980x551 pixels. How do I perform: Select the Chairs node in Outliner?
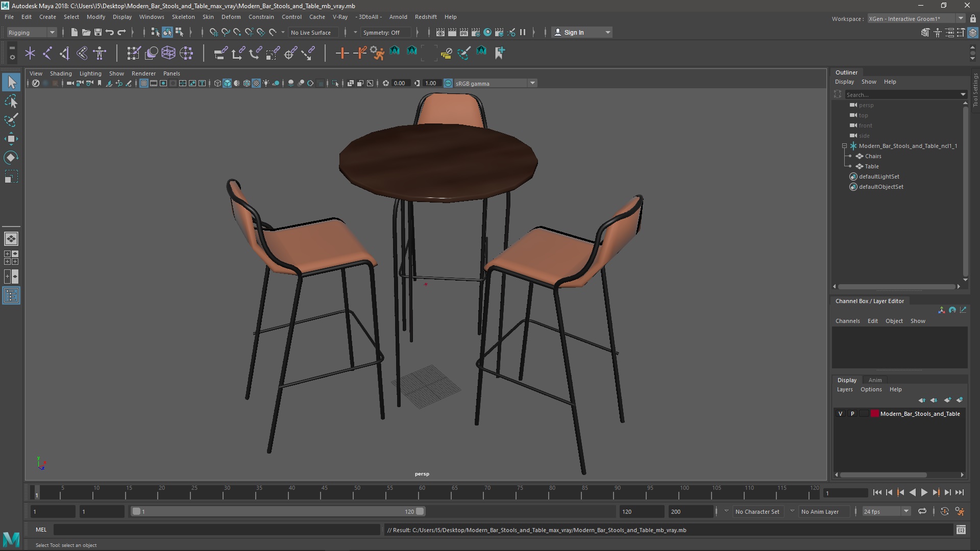point(873,156)
